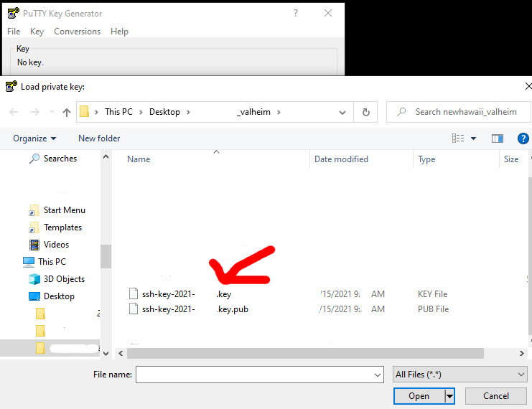Open the Organize dropdown menu
The width and height of the screenshot is (532, 409).
(x=34, y=138)
